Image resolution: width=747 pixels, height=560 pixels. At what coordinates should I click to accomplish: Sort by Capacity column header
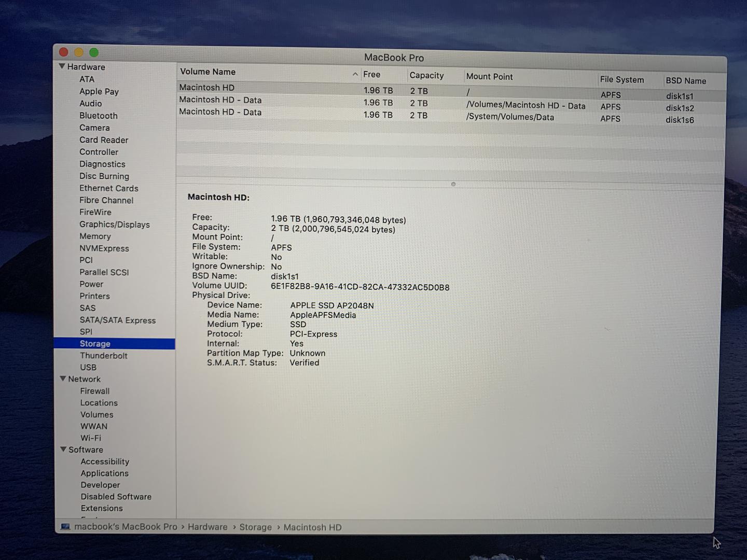point(427,75)
